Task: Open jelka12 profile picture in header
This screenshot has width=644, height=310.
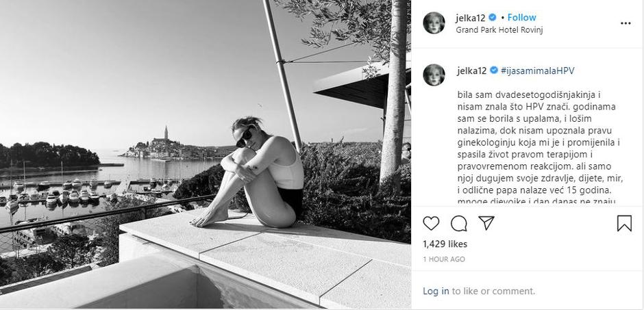Action: pyautogui.click(x=434, y=23)
